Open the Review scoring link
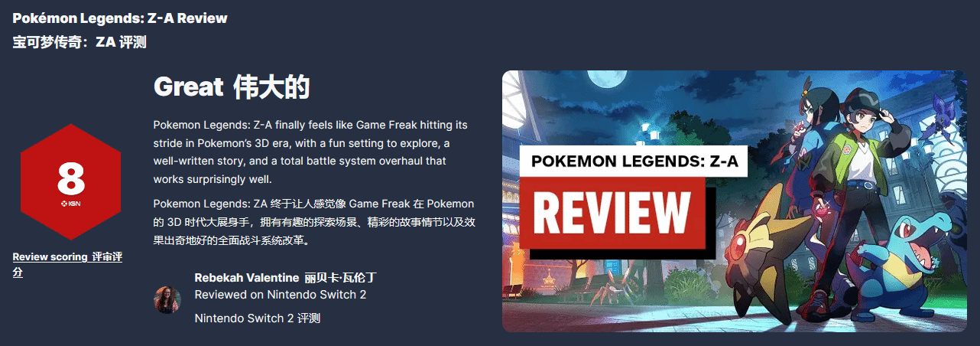The height and width of the screenshot is (346, 980). (67, 264)
